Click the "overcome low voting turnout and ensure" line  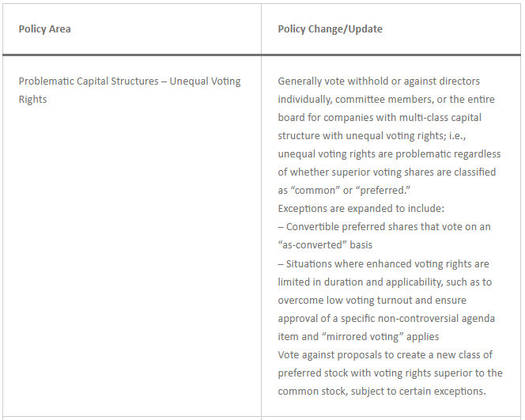[x=372, y=300]
